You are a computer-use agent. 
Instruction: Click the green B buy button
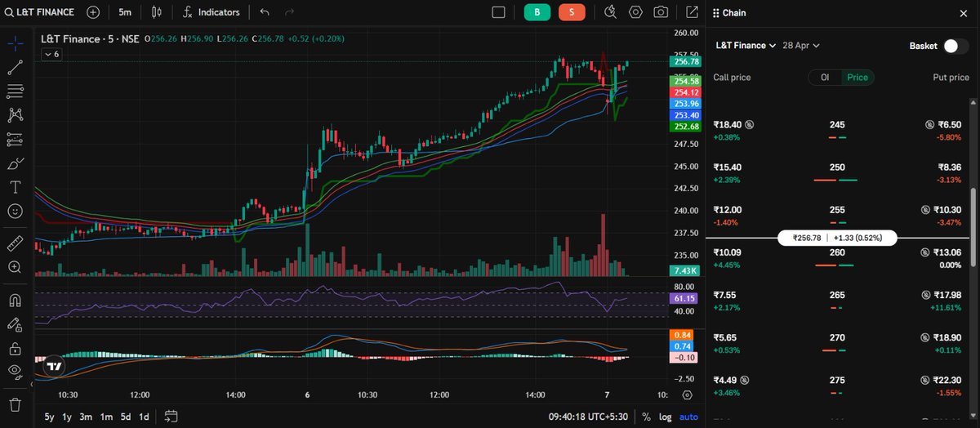point(537,12)
